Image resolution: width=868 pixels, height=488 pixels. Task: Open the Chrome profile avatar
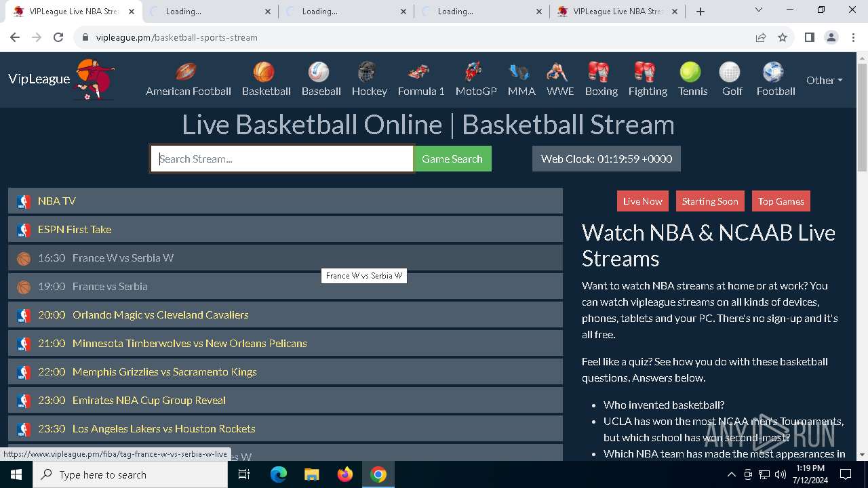[x=831, y=37]
